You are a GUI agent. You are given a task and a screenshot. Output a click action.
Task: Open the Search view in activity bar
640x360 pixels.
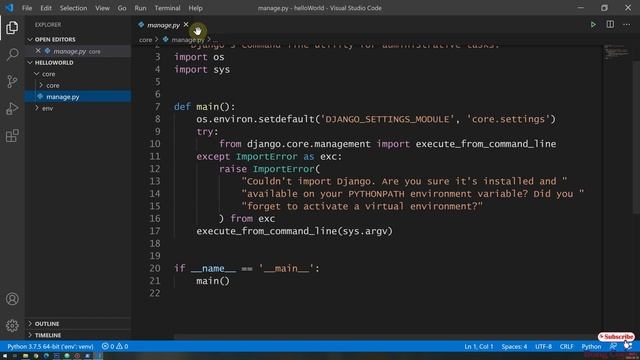(x=12, y=54)
